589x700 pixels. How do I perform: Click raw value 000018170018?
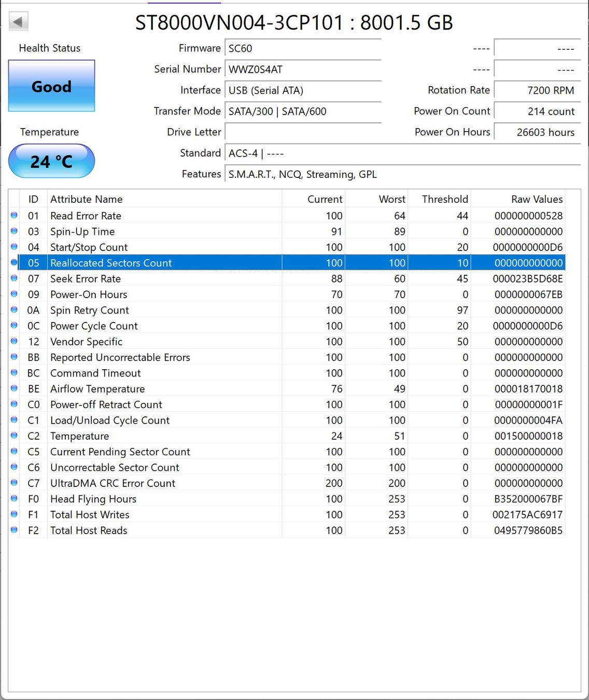click(528, 389)
